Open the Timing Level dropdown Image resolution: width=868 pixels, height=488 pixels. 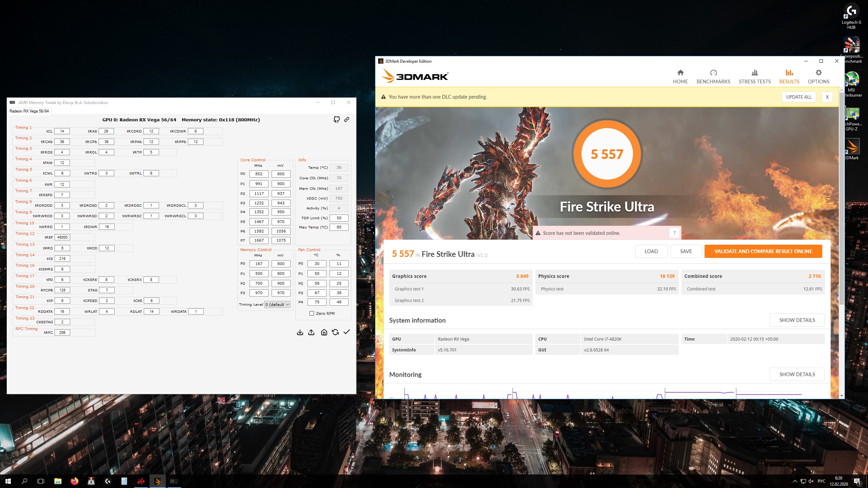pos(277,305)
